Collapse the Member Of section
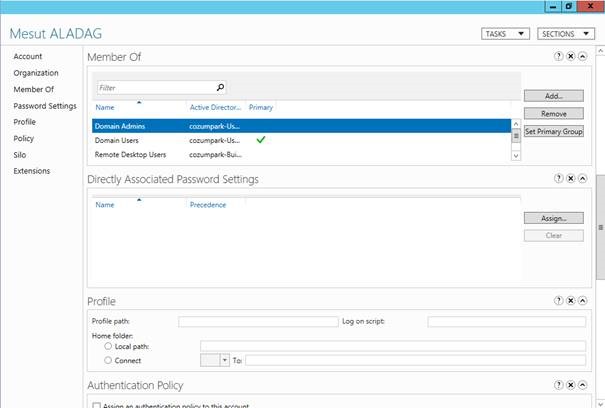The width and height of the screenshot is (605, 408). (x=583, y=56)
